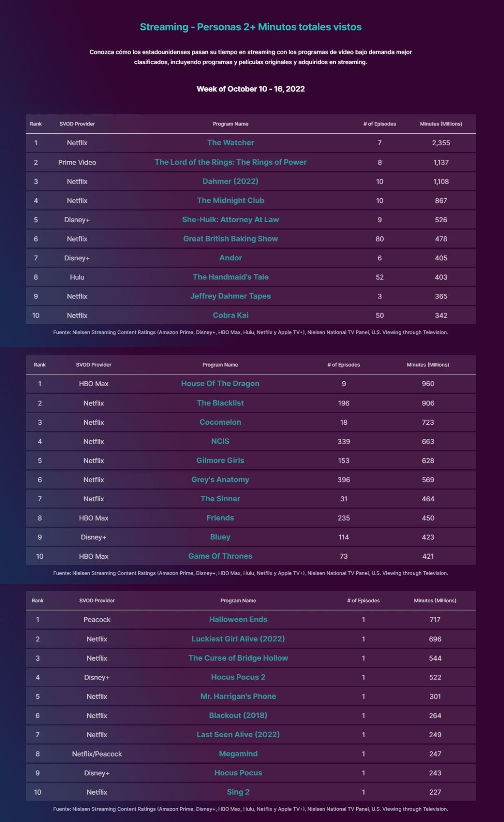
Task: Open the Cocomelon link
Action: tap(220, 422)
